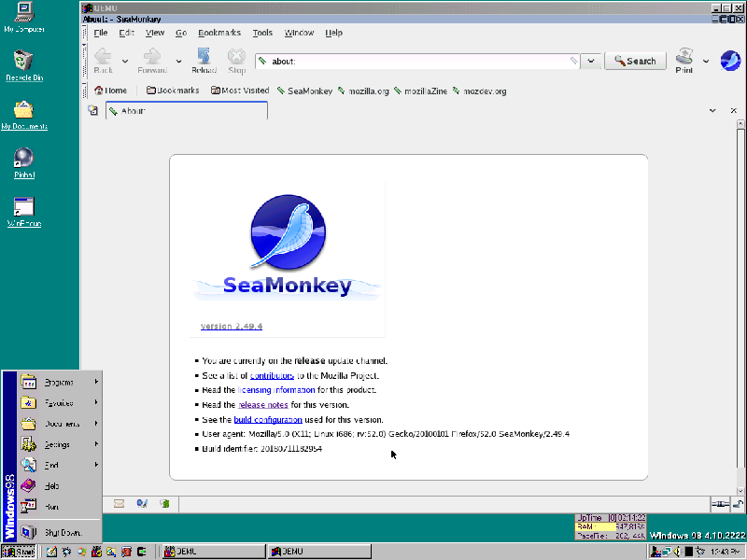747x560 pixels.
Task: Switch to the first QEMU taskbar button
Action: click(213, 552)
